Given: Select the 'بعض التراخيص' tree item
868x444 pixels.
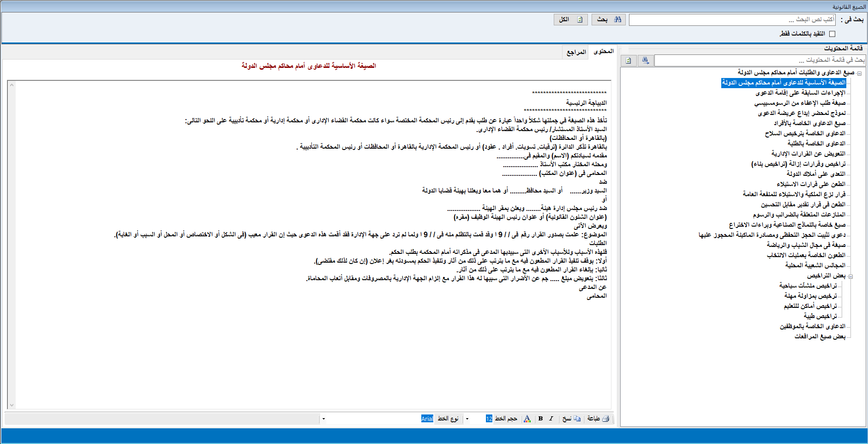Looking at the screenshot, I should coord(826,276).
